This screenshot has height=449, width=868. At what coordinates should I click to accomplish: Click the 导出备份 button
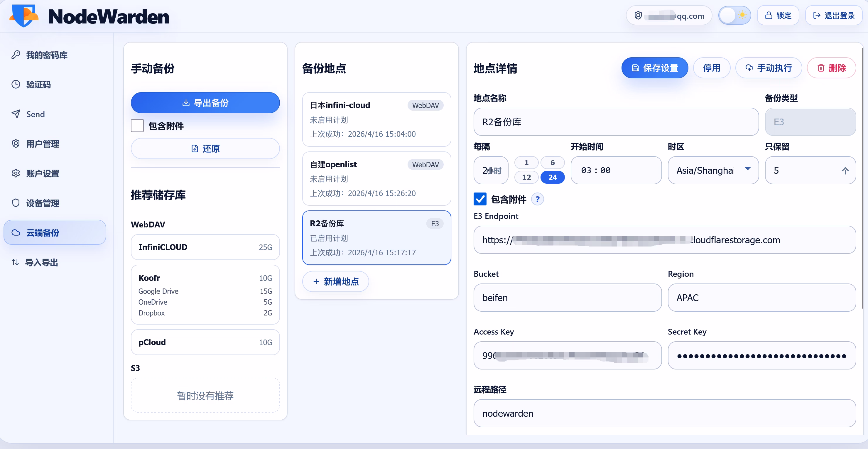pyautogui.click(x=205, y=103)
